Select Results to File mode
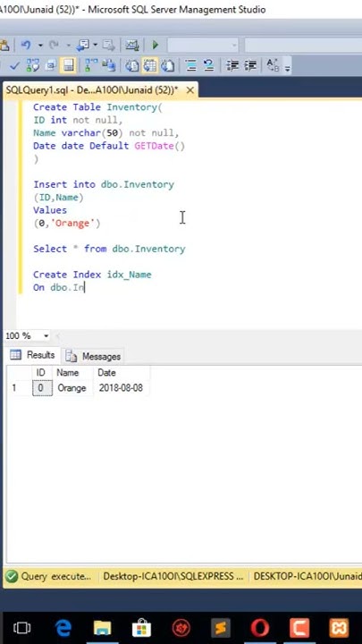This screenshot has width=362, height=644. tap(168, 65)
